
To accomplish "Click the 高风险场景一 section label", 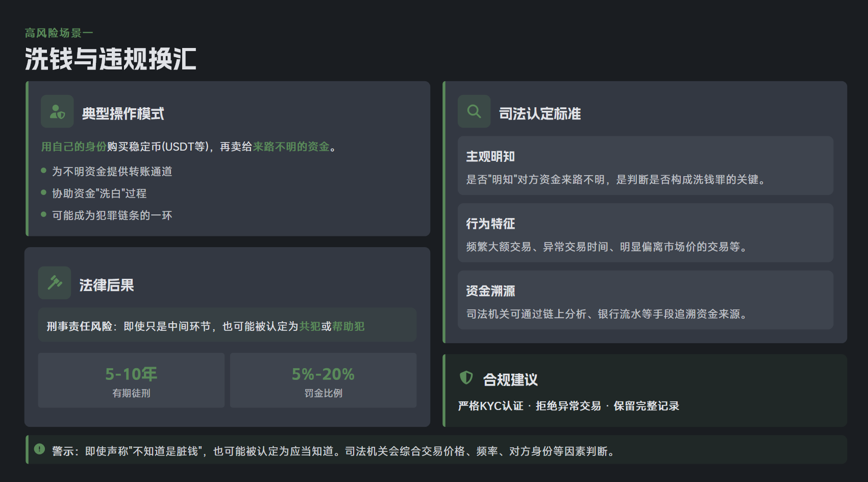I will pyautogui.click(x=59, y=33).
